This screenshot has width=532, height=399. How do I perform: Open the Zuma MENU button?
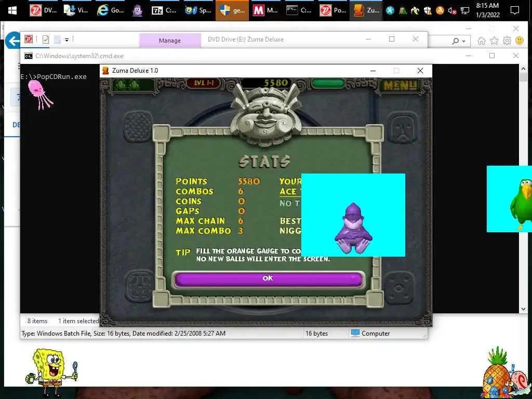(400, 85)
